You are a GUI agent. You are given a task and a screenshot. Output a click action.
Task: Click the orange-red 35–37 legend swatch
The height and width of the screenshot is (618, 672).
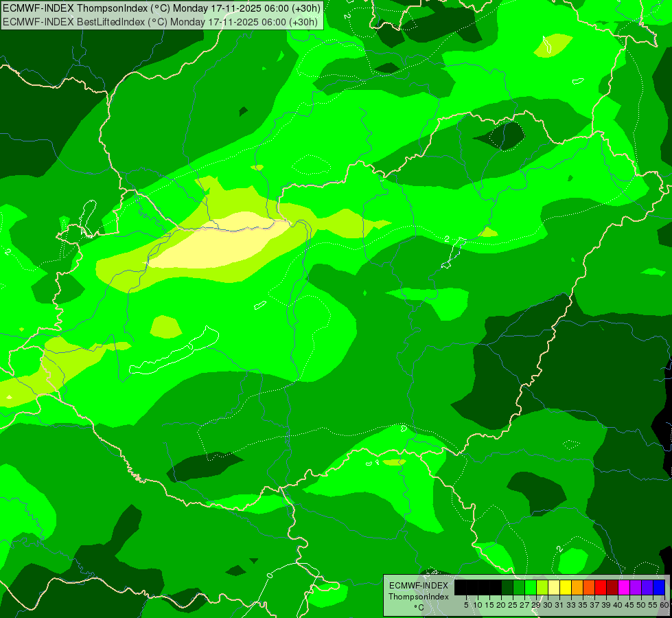click(588, 587)
